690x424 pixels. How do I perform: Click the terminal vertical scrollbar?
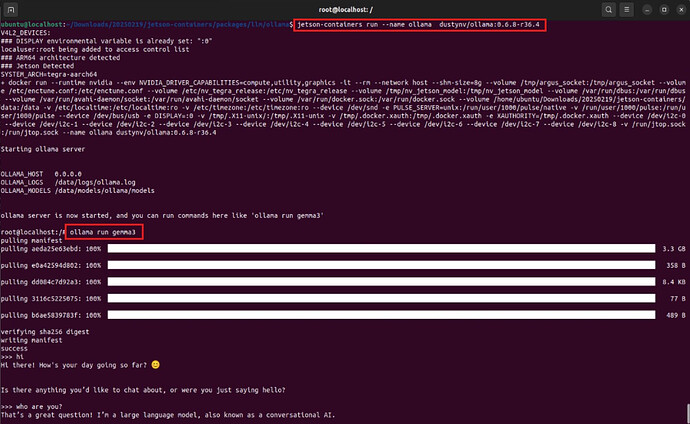(687, 413)
